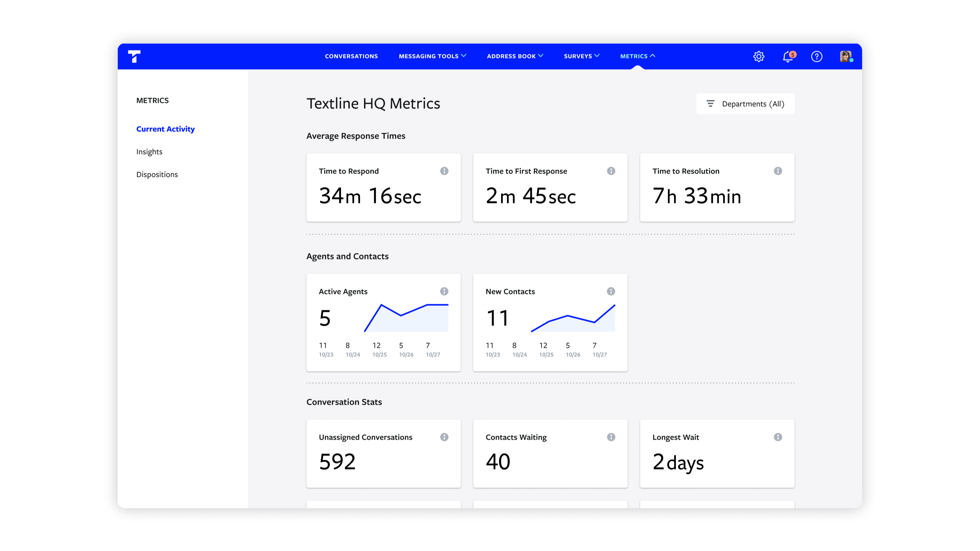Click the New Contacts info icon
Viewport: 980px width, 551px height.
(610, 291)
